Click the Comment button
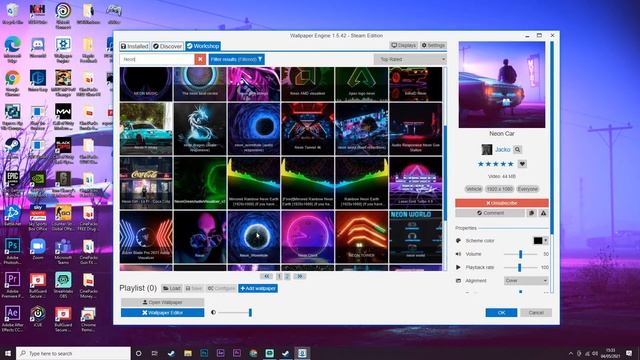 pyautogui.click(x=490, y=213)
